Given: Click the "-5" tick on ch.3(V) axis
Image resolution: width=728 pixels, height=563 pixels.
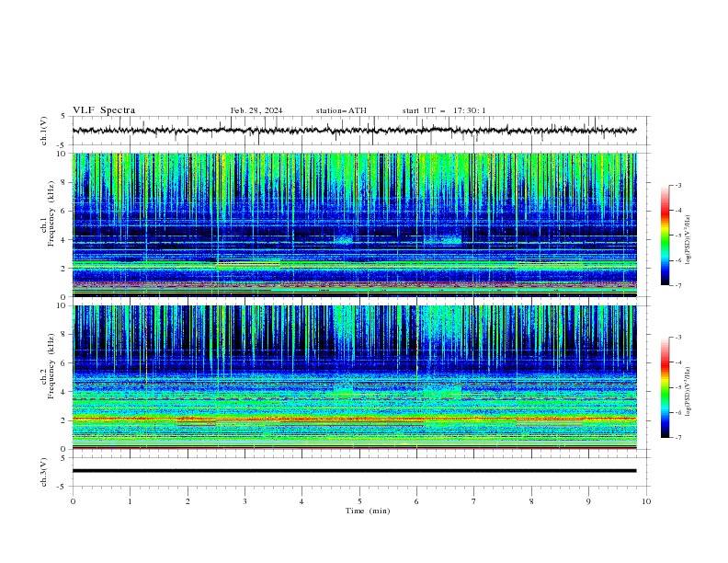Looking at the screenshot, I should [62, 487].
